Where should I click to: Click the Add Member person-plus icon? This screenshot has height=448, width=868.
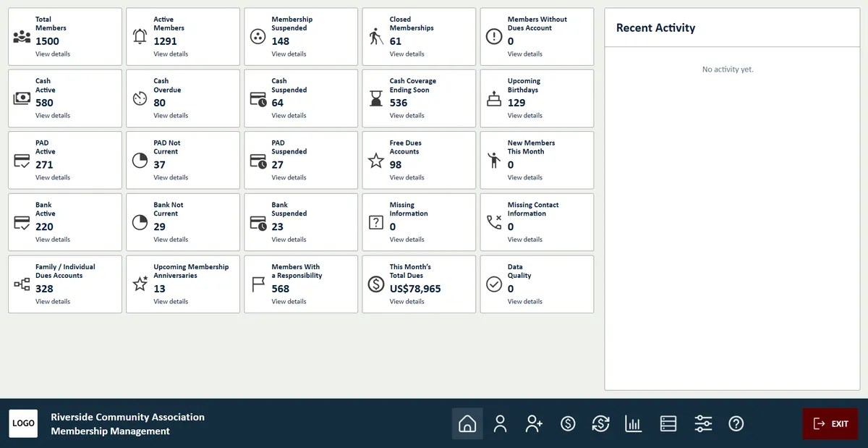(534, 423)
